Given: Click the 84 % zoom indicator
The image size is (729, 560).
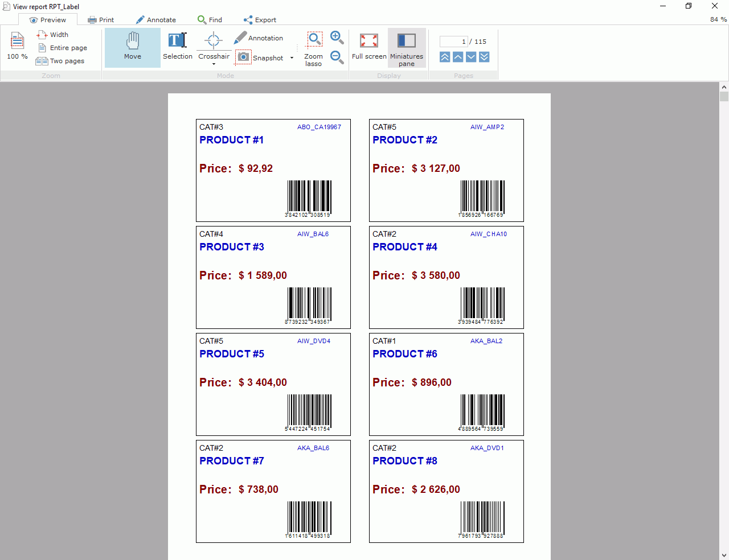Looking at the screenshot, I should point(718,19).
